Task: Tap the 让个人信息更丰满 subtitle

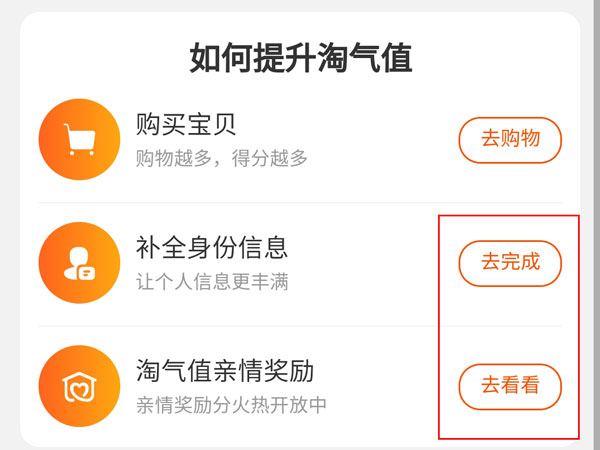Action: [212, 282]
